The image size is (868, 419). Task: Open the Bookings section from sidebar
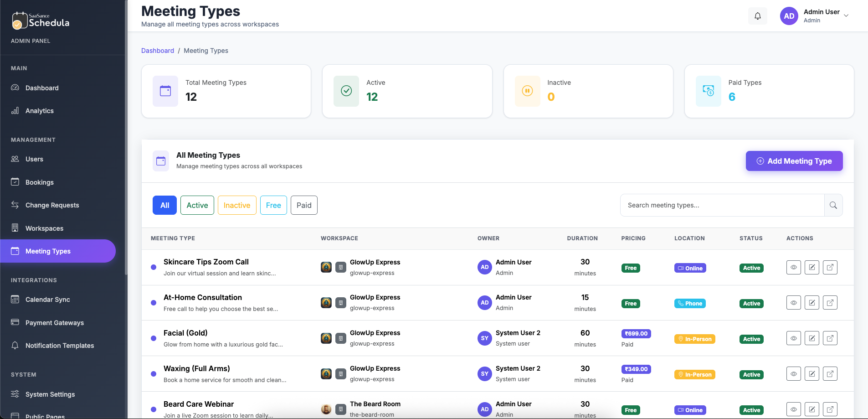click(x=15, y=182)
